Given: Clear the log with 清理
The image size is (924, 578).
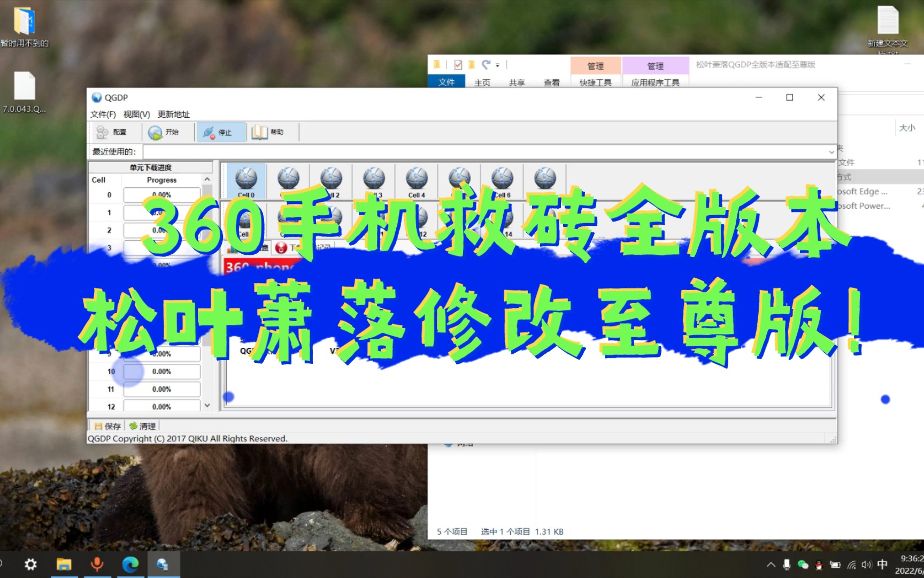Looking at the screenshot, I should (142, 426).
